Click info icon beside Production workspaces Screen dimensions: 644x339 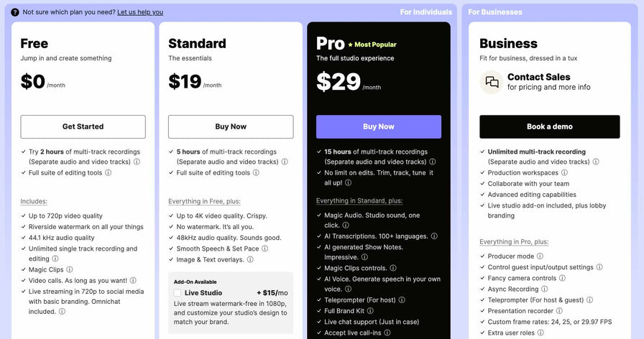(x=564, y=172)
